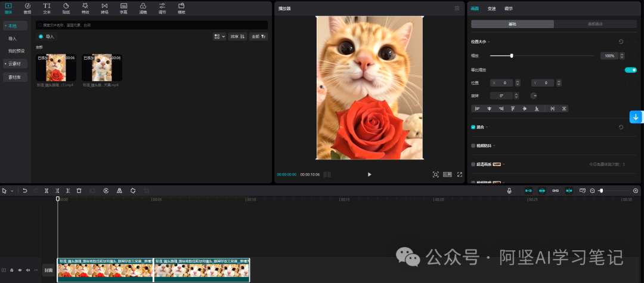The image size is (644, 283).
Task: Click the zoom in timeline plus icon
Action: [x=636, y=191]
